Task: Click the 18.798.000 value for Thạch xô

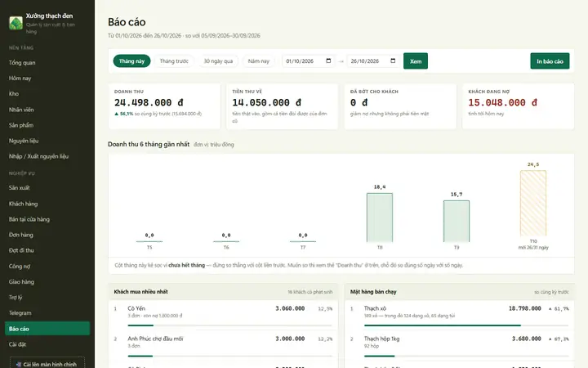Action: click(x=524, y=308)
